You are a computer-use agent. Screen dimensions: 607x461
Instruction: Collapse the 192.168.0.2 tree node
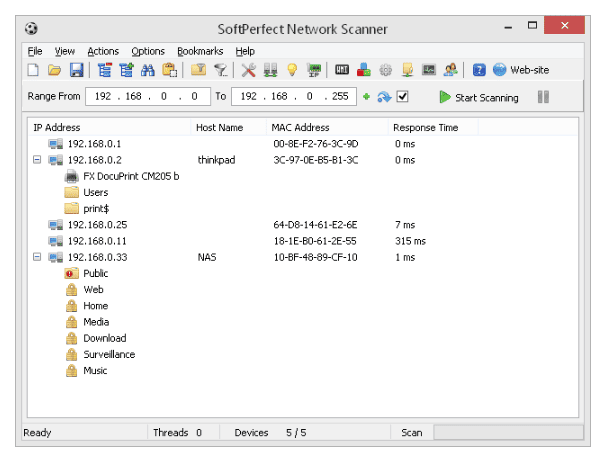click(37, 159)
